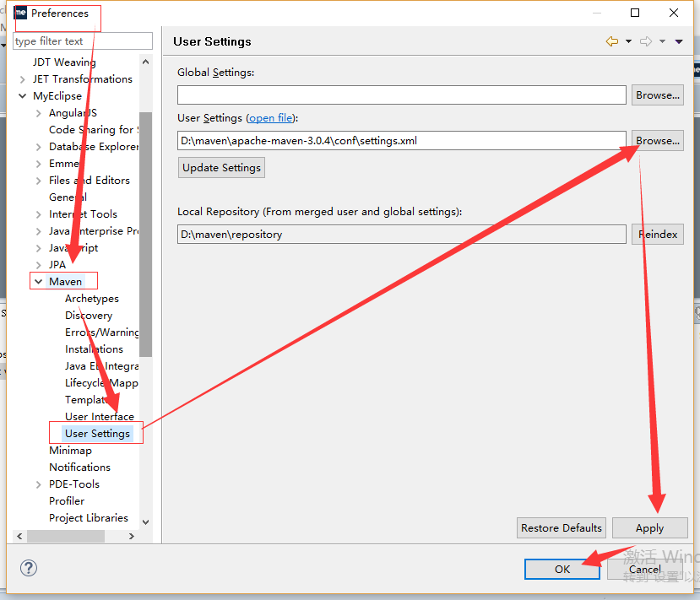Click horizontal scrollbar right arrow
This screenshot has width=700, height=600.
(x=131, y=536)
